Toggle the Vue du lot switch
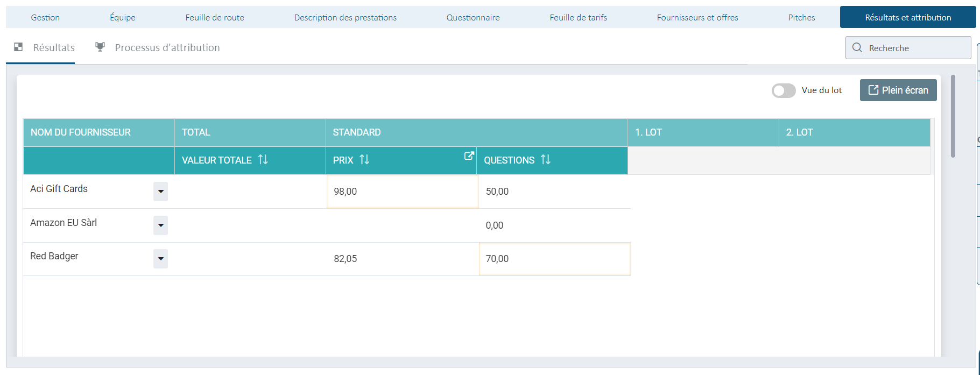The width and height of the screenshot is (980, 375). point(784,90)
